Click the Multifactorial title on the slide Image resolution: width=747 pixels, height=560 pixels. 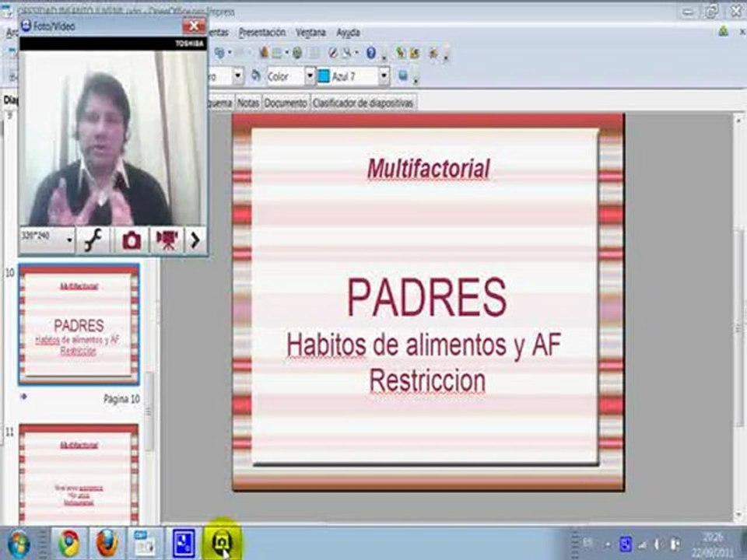pyautogui.click(x=428, y=170)
